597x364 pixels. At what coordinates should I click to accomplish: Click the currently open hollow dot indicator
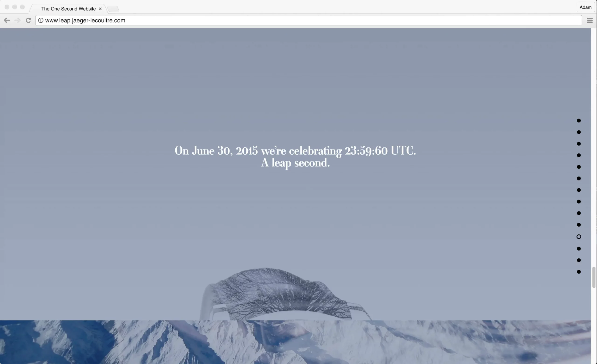(579, 237)
